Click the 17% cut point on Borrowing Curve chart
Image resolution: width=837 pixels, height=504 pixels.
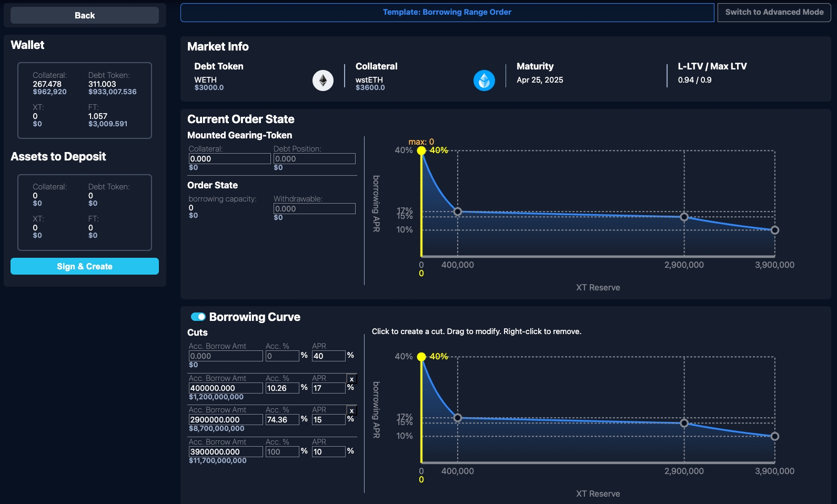[458, 418]
